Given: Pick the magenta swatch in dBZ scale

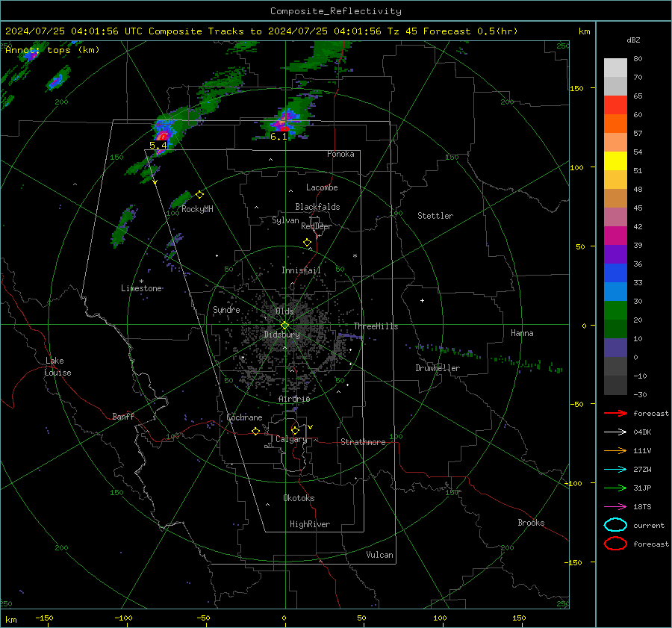Looking at the screenshot, I should click(615, 235).
